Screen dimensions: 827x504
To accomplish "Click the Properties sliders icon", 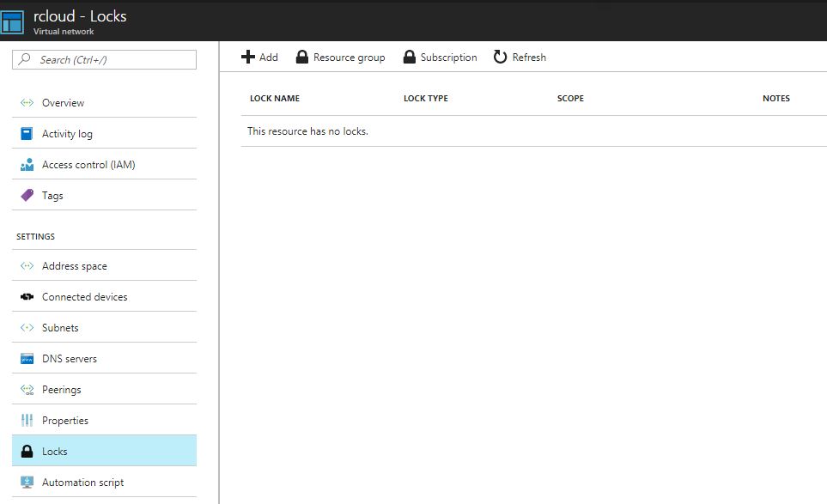I will pyautogui.click(x=27, y=420).
